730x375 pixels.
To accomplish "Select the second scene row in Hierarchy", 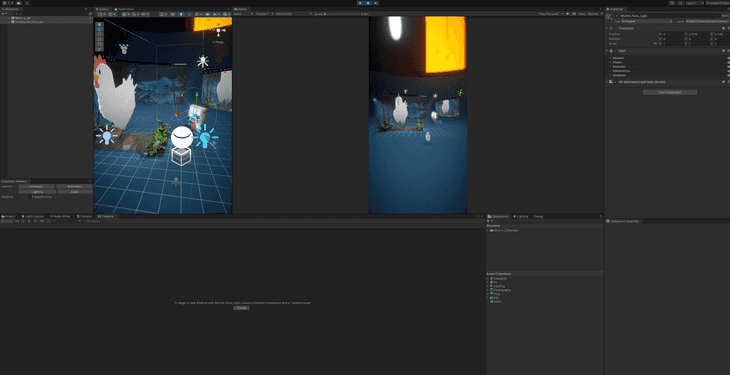I will (x=47, y=22).
